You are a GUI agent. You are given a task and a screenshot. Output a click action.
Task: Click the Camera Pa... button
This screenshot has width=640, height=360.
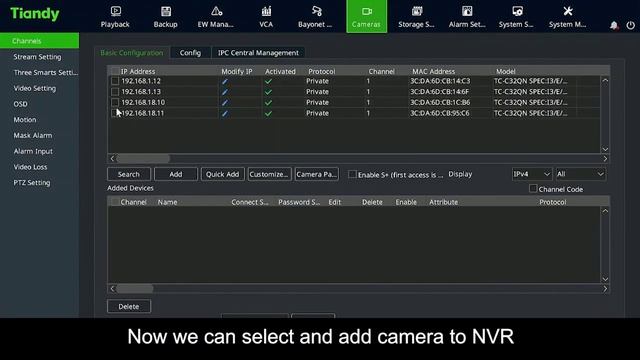coord(317,174)
